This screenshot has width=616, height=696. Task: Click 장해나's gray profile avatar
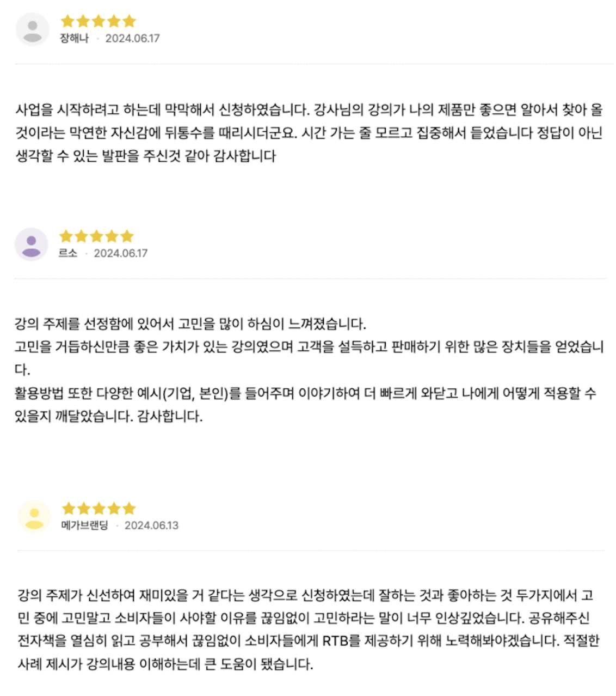pos(33,29)
